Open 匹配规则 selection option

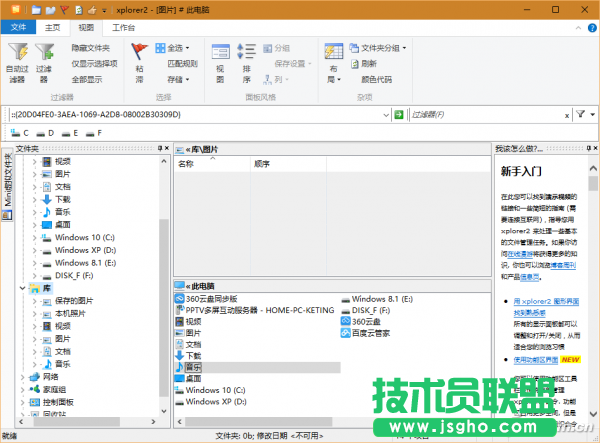(183, 64)
